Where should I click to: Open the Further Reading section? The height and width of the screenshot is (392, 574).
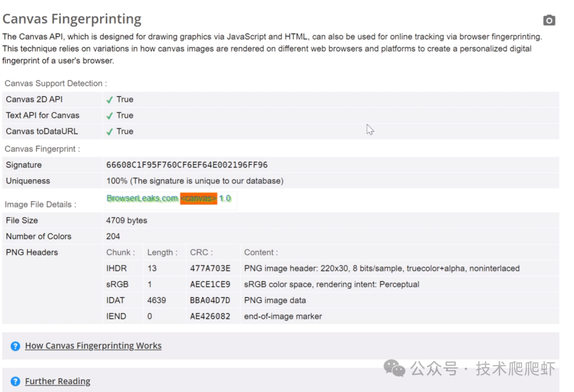tap(57, 381)
